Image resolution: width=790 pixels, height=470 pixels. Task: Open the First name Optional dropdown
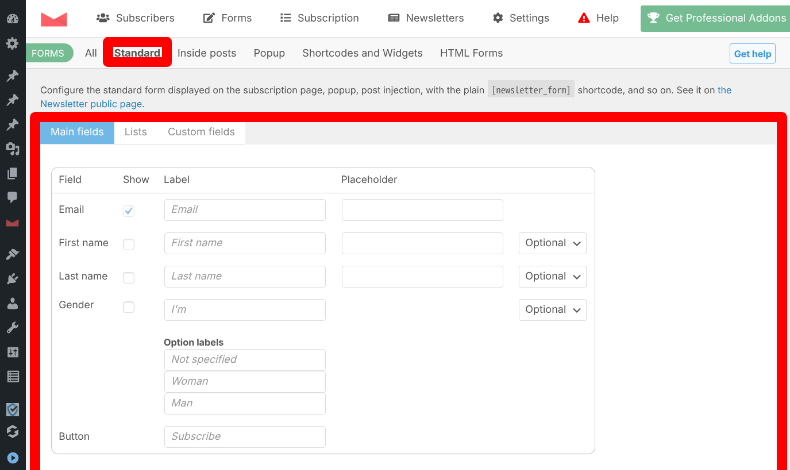[x=553, y=243]
